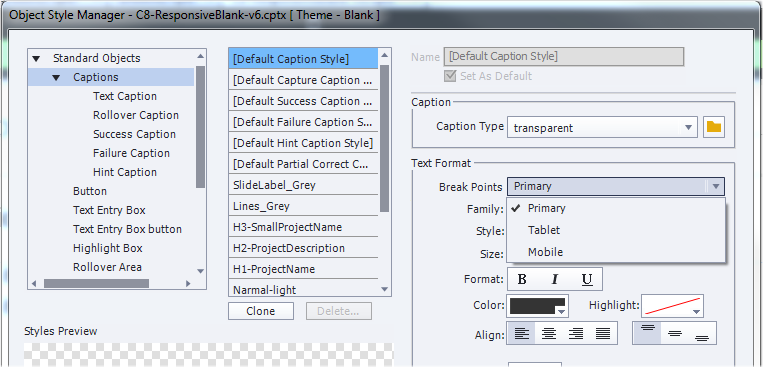Clone the selected style
763x367 pixels.
pos(261,311)
